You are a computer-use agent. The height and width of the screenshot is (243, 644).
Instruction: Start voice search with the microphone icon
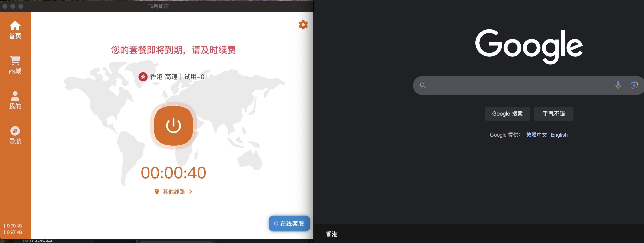618,85
